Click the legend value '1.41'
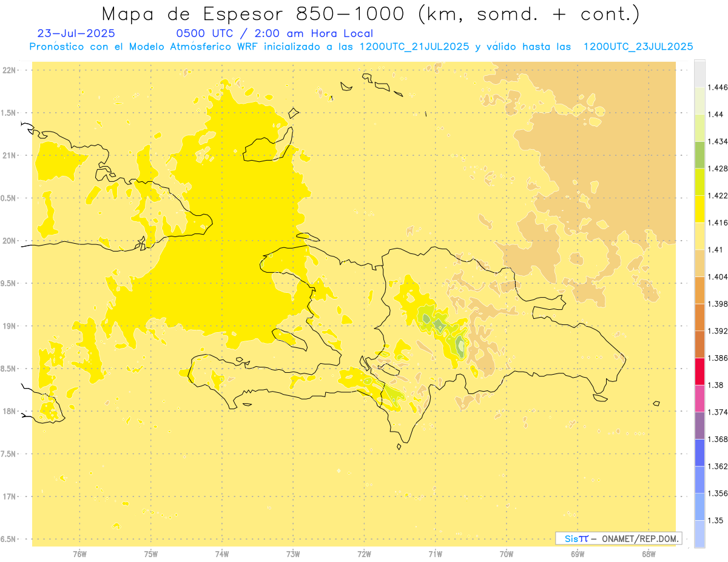This screenshot has height=562, width=728. coord(716,249)
